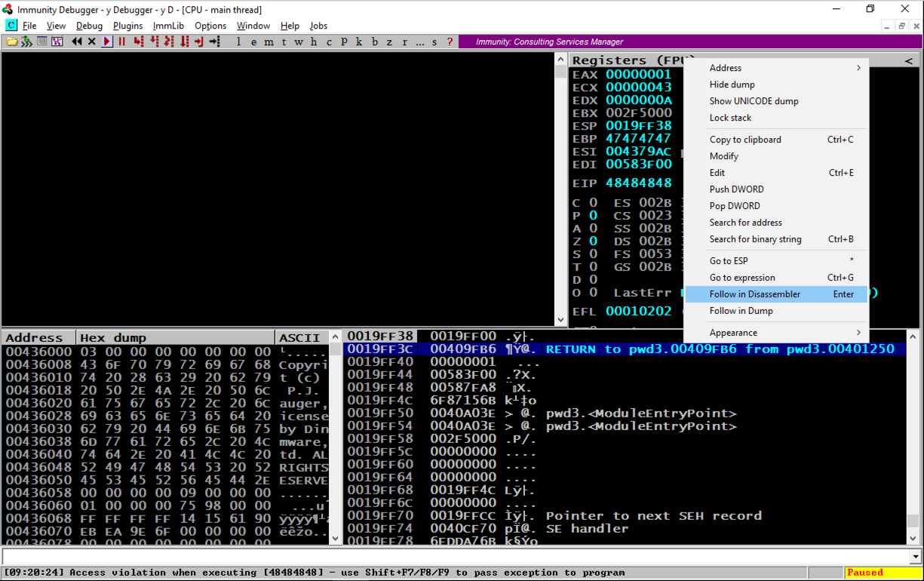Click the Open file folder icon
924x581 pixels.
tap(12, 41)
